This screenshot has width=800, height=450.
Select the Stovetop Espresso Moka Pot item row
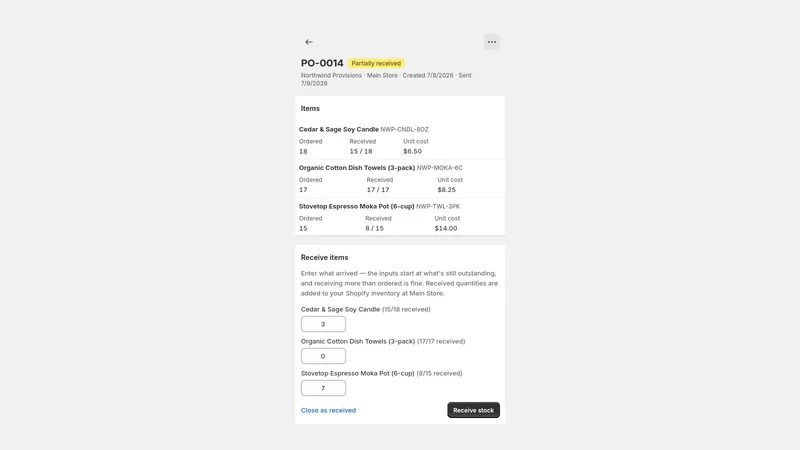(x=400, y=217)
